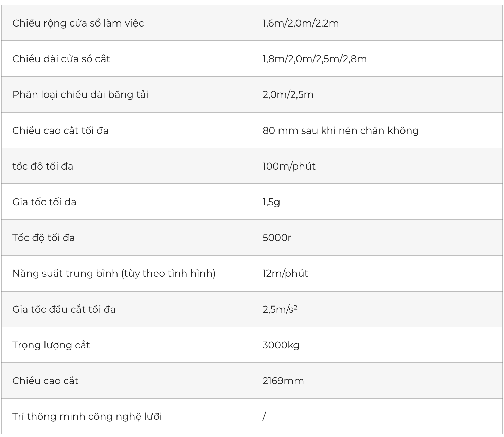The height and width of the screenshot is (437, 504).
Task: Select the 12m/phút productivity value
Action: (x=285, y=273)
